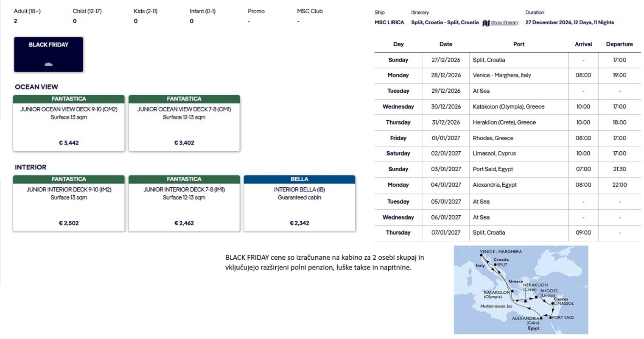Click the MSC Club field value
This screenshot has width=644, height=339.
click(298, 21)
